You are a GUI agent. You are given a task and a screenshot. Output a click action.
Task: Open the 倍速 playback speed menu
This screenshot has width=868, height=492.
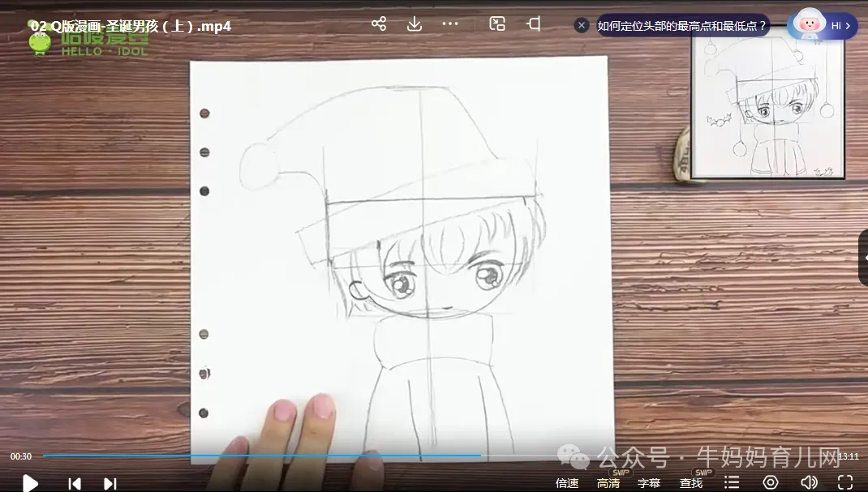[x=567, y=483]
